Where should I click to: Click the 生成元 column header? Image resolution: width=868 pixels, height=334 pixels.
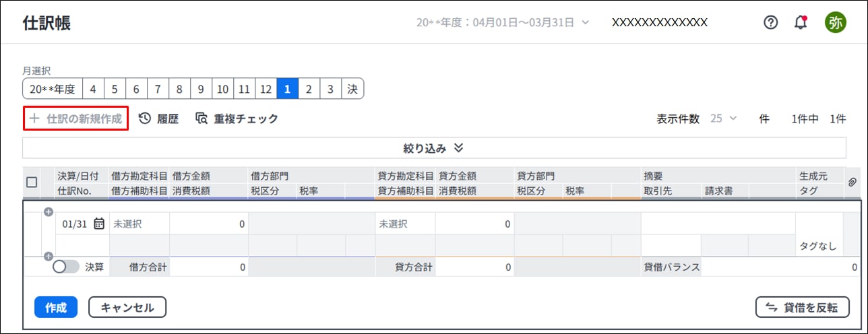tap(813, 176)
